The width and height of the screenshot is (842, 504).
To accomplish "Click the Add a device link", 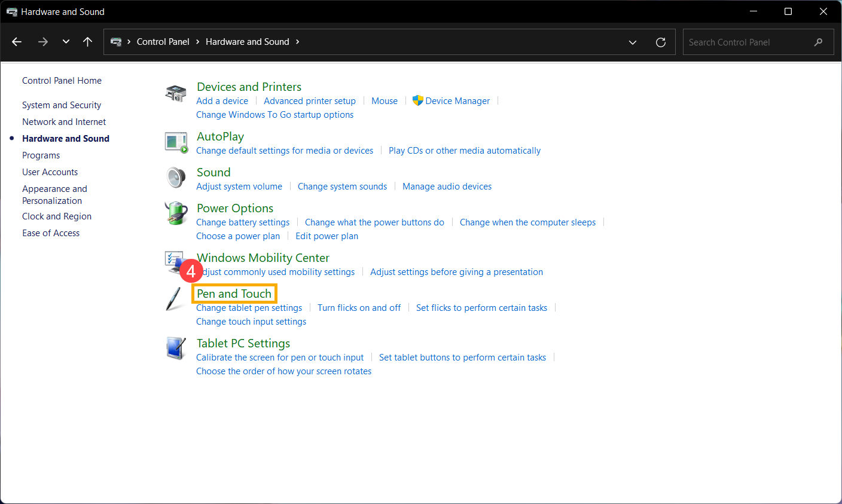I will tap(222, 101).
